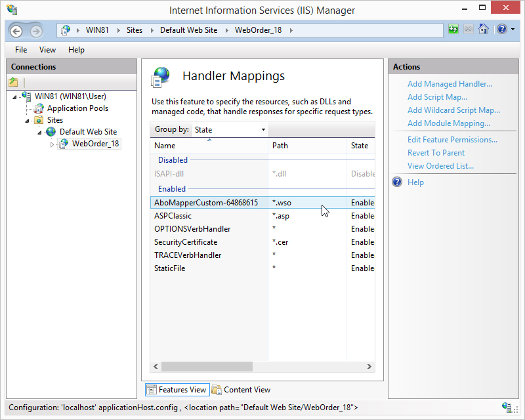This screenshot has width=525, height=420.
Task: Open the File menu
Action: tap(21, 50)
